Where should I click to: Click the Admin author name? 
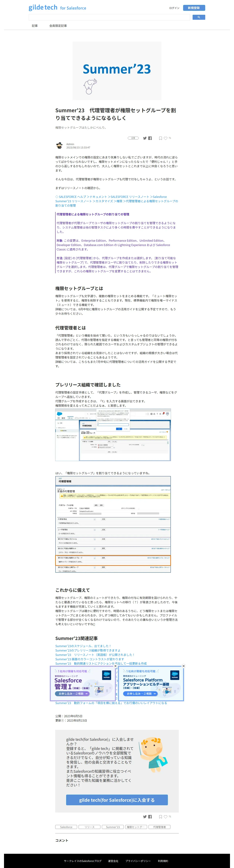coord(70,144)
